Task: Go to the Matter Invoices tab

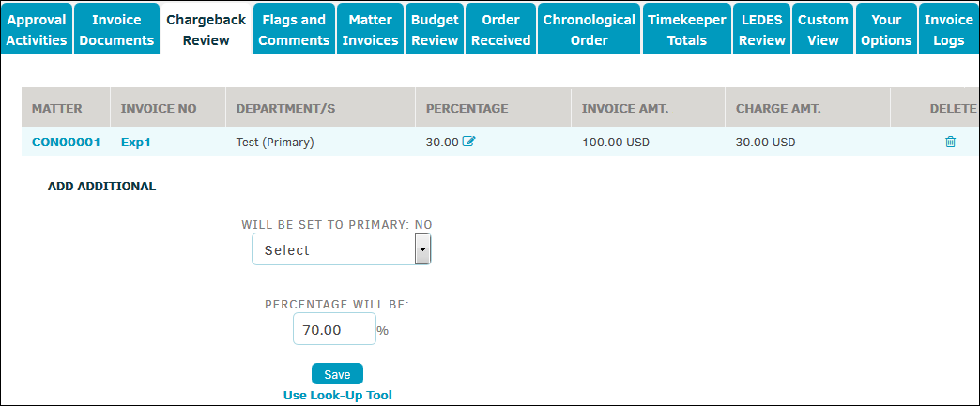Action: coord(371,29)
